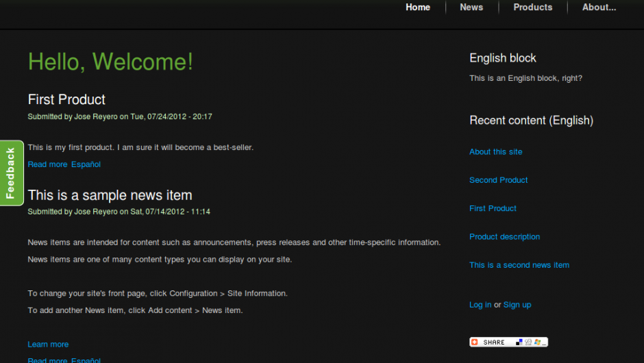Click the orange plus icon in Share widget
The width and height of the screenshot is (644, 363).
pyautogui.click(x=474, y=342)
